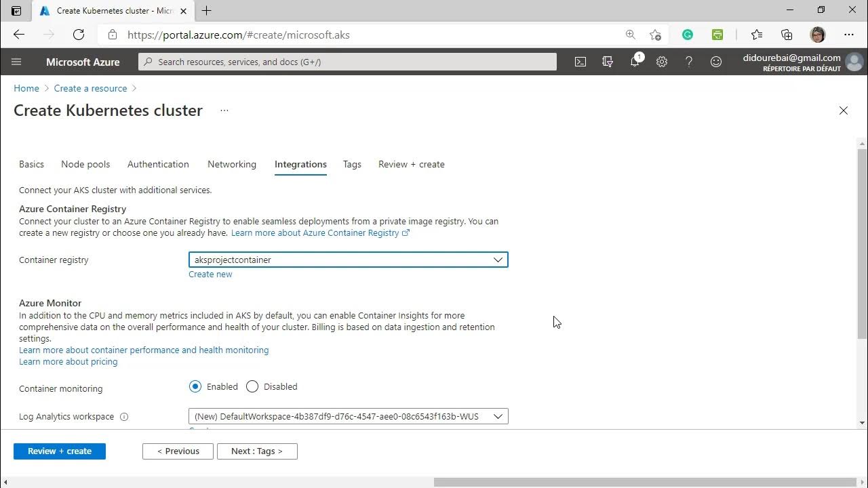Open Directories and subscriptions filter icon
868x488 pixels.
[x=608, y=62]
